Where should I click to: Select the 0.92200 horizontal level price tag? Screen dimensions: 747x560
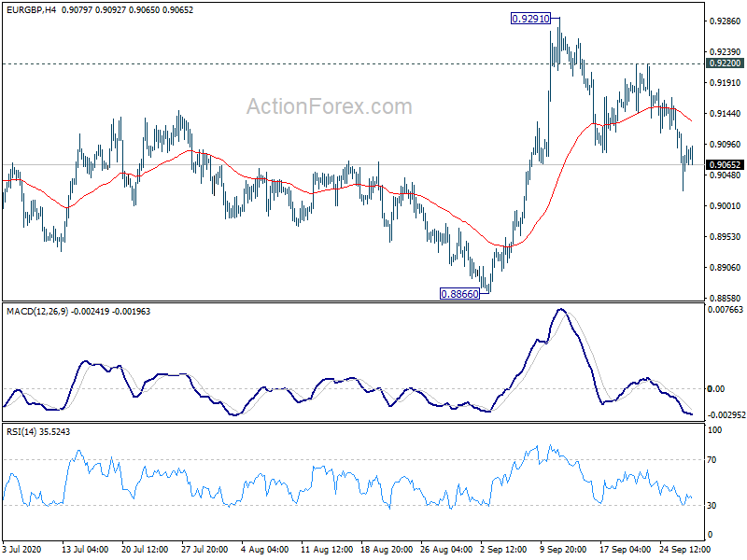pyautogui.click(x=725, y=63)
